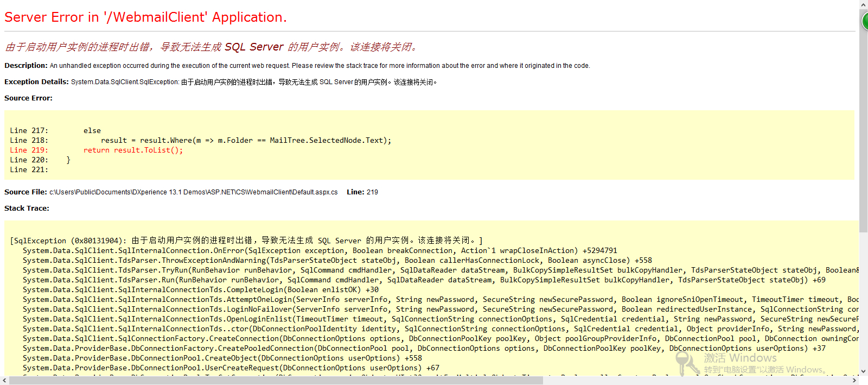The height and width of the screenshot is (385, 868).
Task: Click the 'Line: 219' text after the file path
Action: coord(362,192)
